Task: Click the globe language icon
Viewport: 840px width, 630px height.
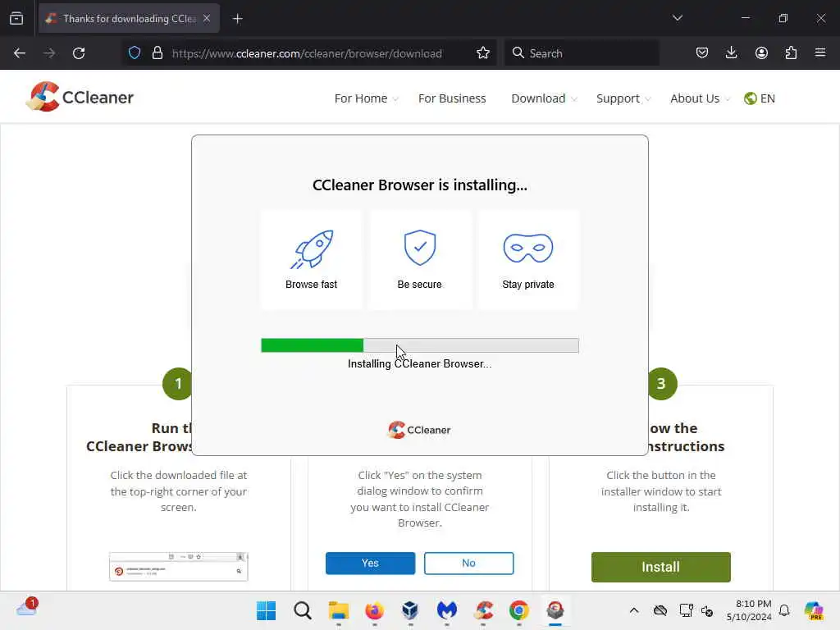Action: click(750, 98)
